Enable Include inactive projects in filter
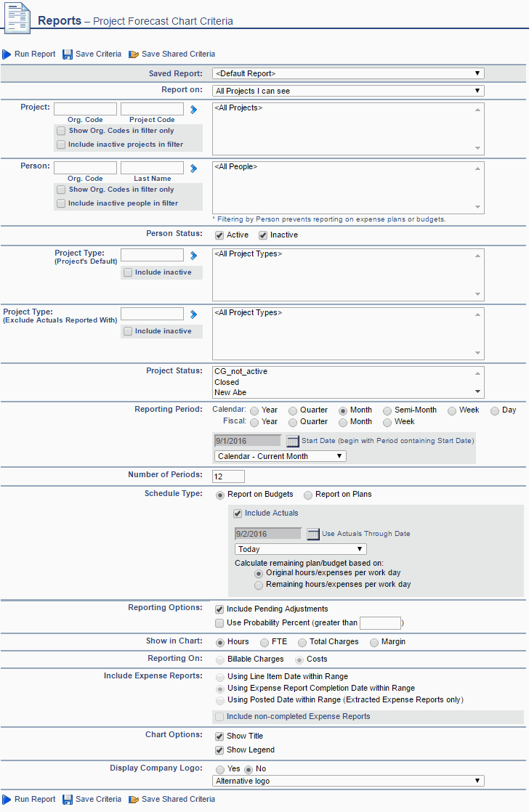Screen dimensions: 529x812 tap(61, 145)
